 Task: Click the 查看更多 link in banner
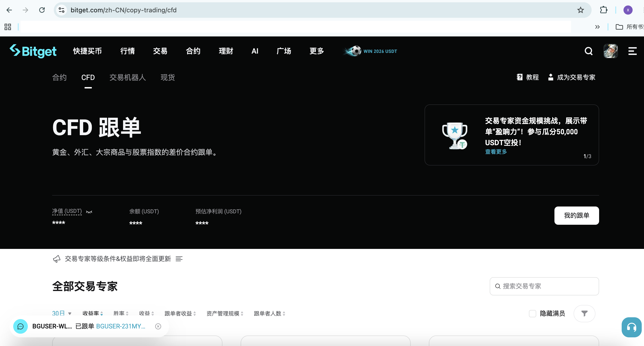496,152
